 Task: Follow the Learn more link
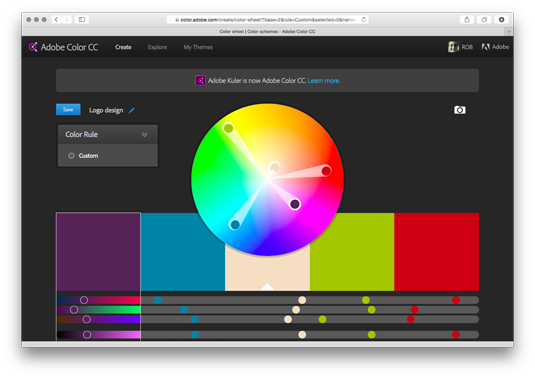(x=323, y=81)
